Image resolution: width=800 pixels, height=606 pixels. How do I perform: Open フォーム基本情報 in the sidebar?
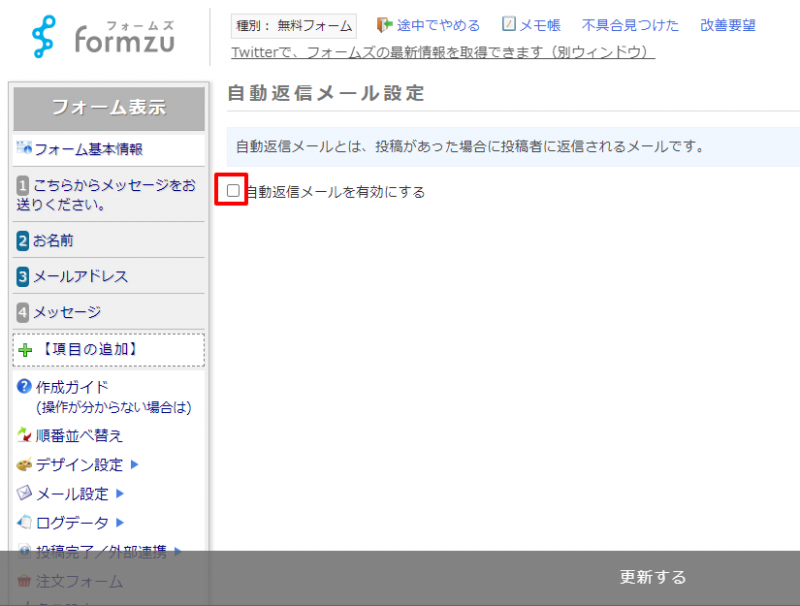(88, 149)
